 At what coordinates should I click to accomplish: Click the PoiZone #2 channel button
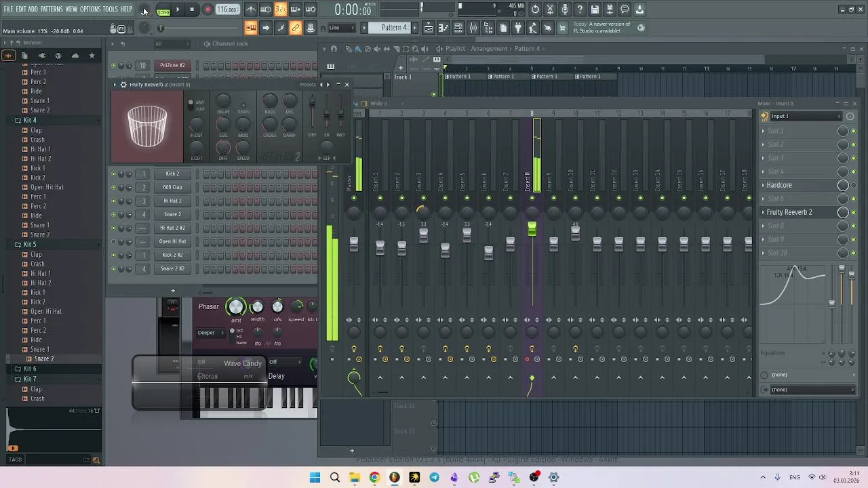(172, 65)
